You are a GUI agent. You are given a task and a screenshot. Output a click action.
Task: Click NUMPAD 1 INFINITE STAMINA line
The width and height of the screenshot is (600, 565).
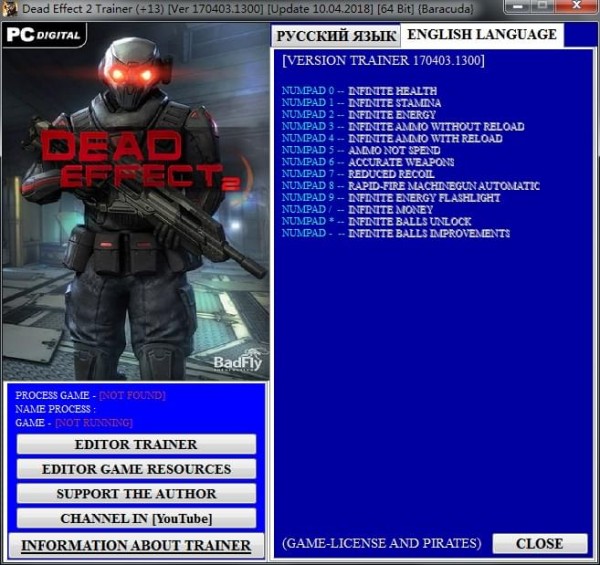point(361,103)
